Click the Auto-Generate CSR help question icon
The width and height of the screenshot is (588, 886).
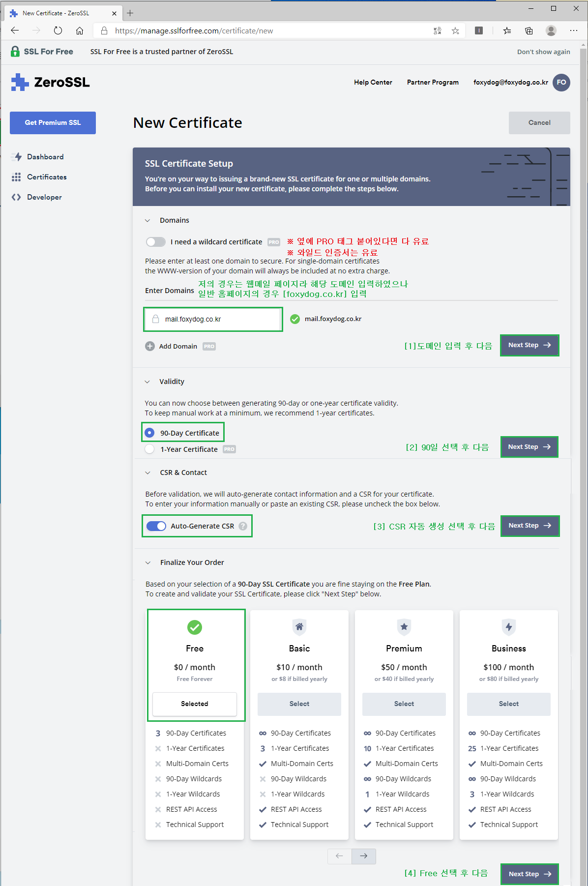(243, 526)
